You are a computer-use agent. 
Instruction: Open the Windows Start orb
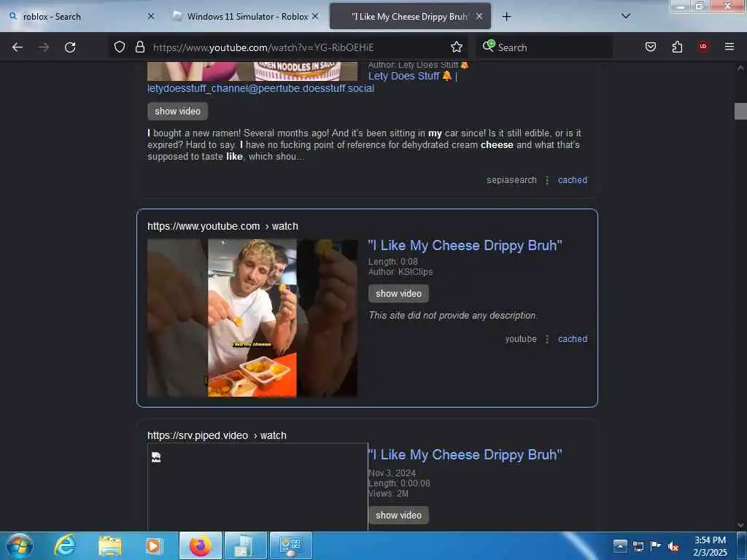[x=20, y=545]
